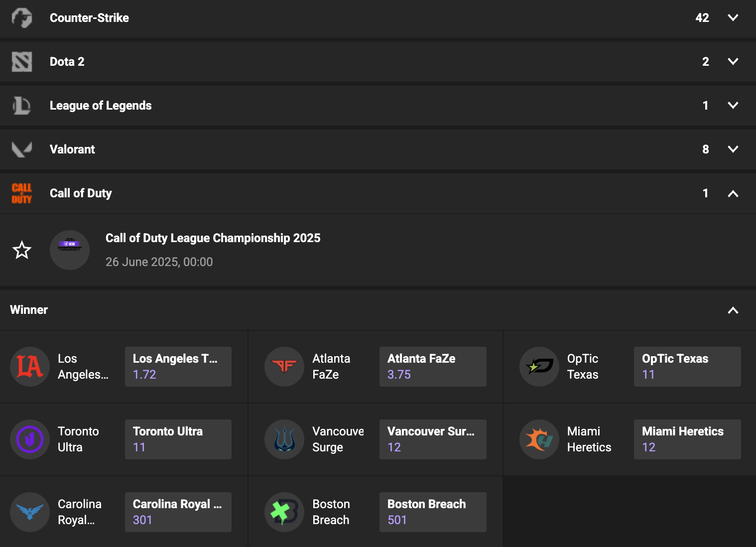The image size is (756, 547).
Task: Click the Carolina Royal Ravens team logo
Action: pyautogui.click(x=30, y=512)
